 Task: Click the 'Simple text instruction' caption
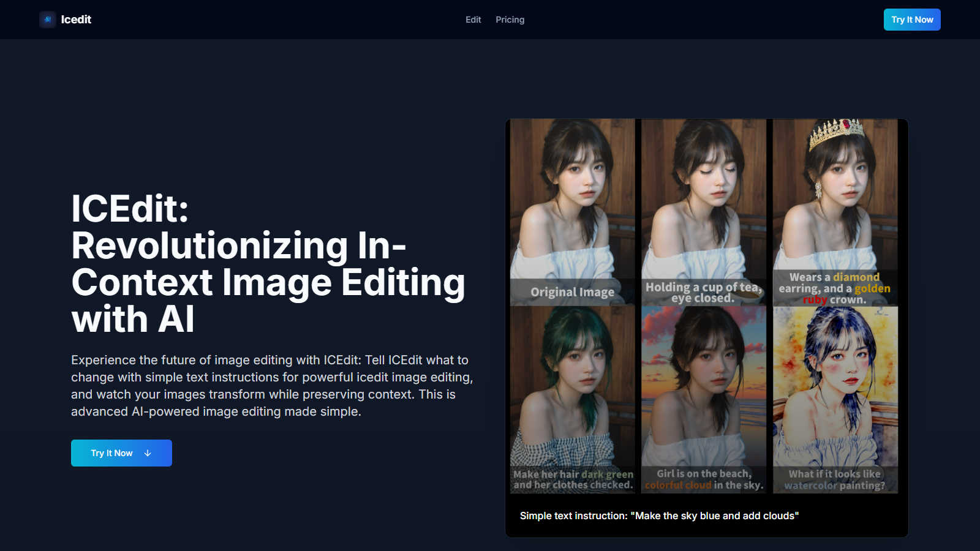pyautogui.click(x=659, y=515)
